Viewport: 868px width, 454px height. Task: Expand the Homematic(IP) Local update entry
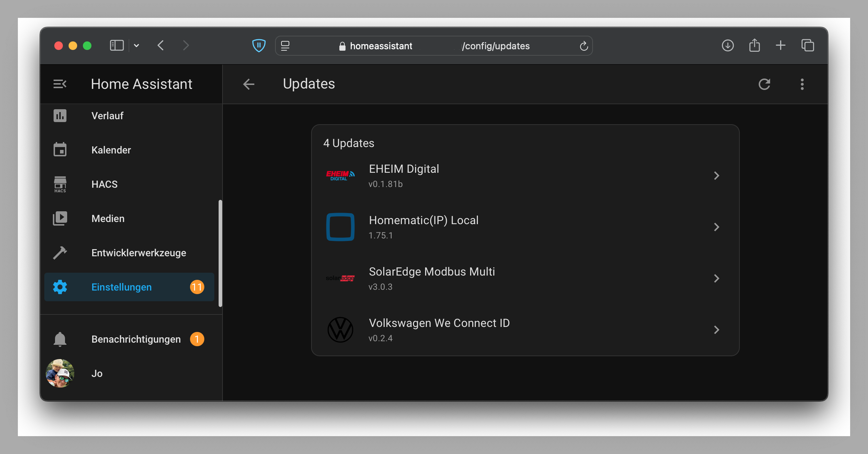click(x=717, y=227)
